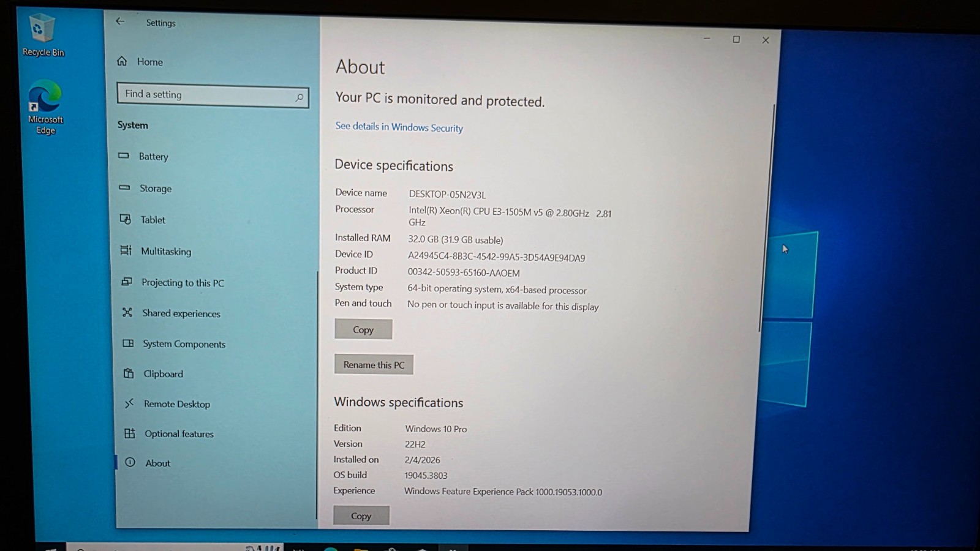Click the System Components icon
Viewport: 980px width, 551px height.
pos(128,343)
